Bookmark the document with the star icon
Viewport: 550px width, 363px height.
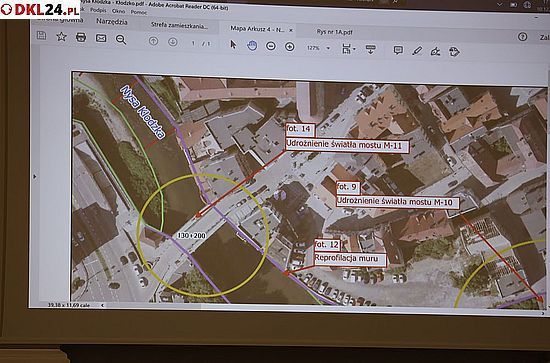pos(61,36)
